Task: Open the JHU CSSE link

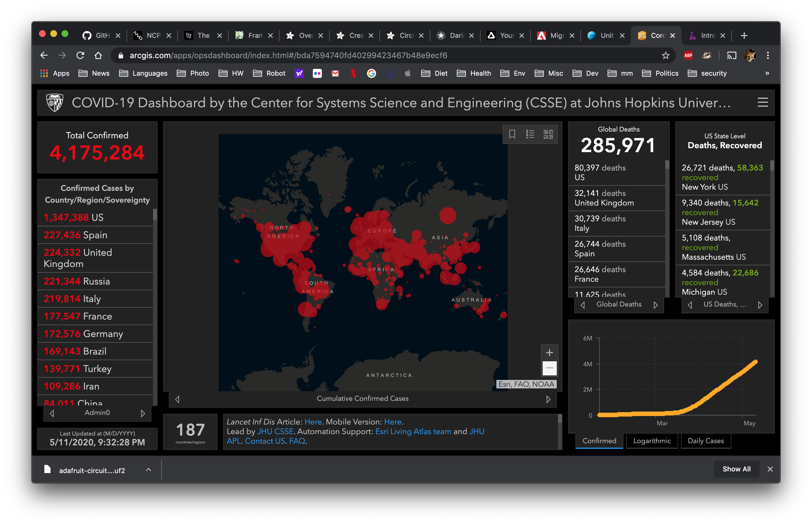Action: [275, 431]
